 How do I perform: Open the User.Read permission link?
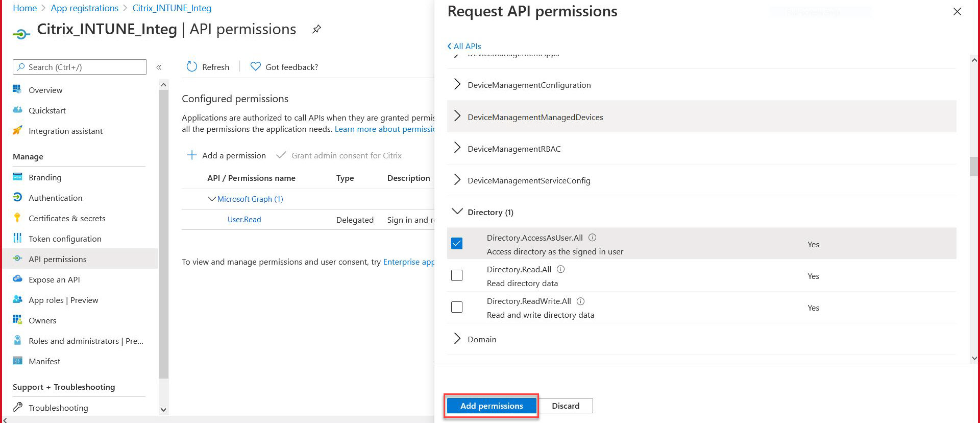coord(244,219)
